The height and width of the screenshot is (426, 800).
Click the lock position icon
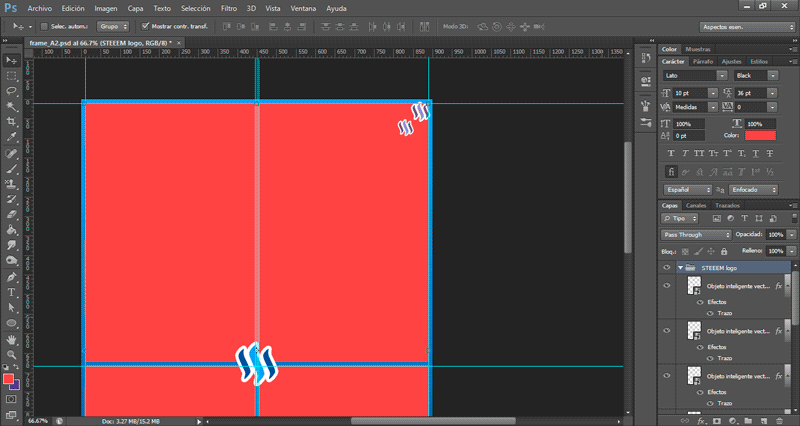click(x=711, y=252)
